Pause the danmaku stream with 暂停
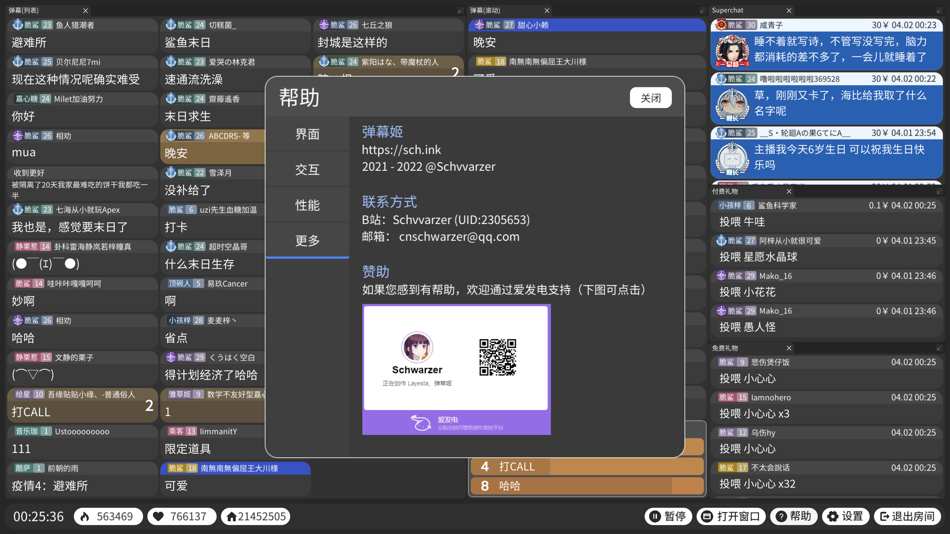 [668, 516]
